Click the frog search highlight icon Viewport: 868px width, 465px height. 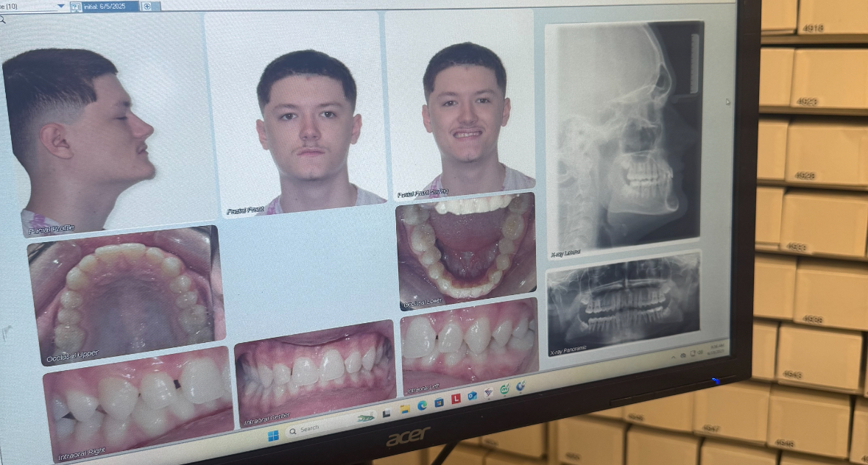[x=365, y=419]
